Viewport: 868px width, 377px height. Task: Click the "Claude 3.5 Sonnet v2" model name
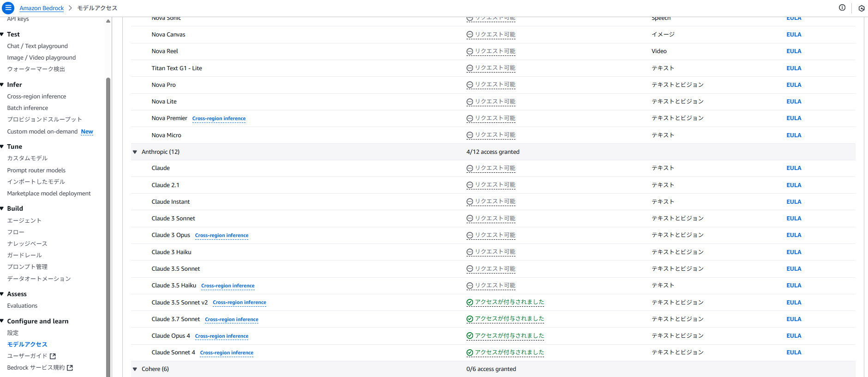180,303
